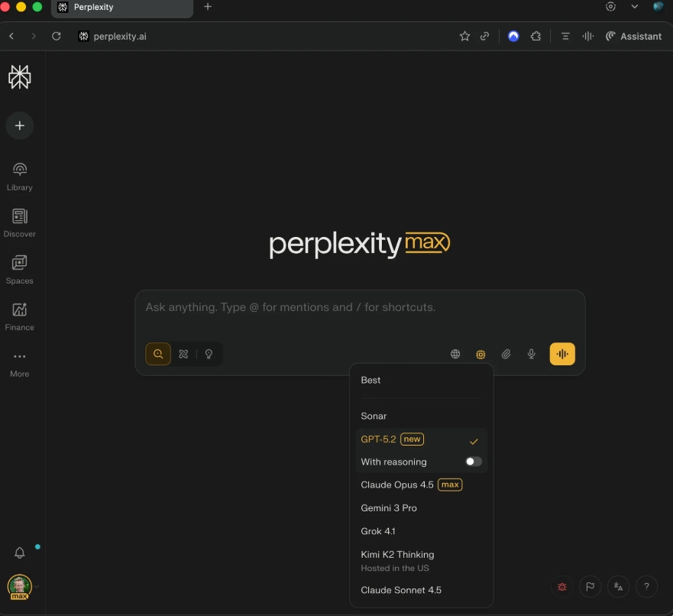Click the Ask anything input field
This screenshot has height=616, width=673.
tap(359, 307)
